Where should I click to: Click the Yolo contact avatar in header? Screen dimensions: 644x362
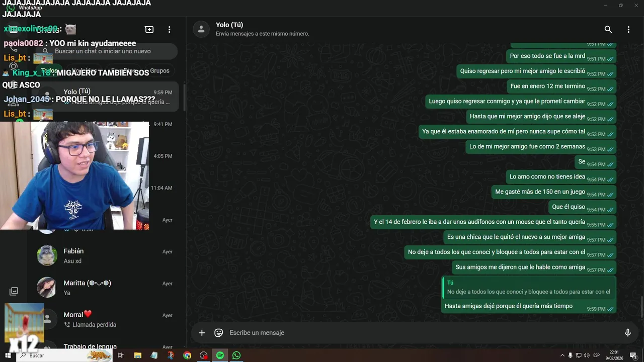pos(201,29)
